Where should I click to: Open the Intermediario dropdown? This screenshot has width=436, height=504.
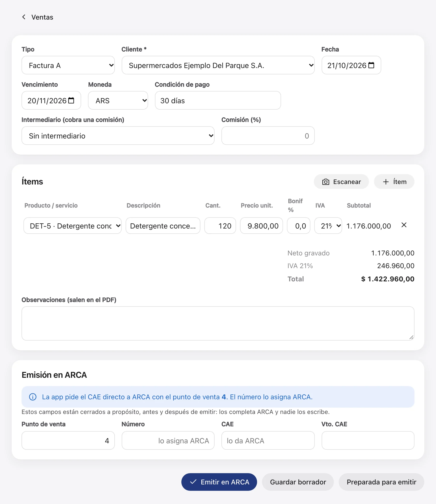tap(118, 136)
